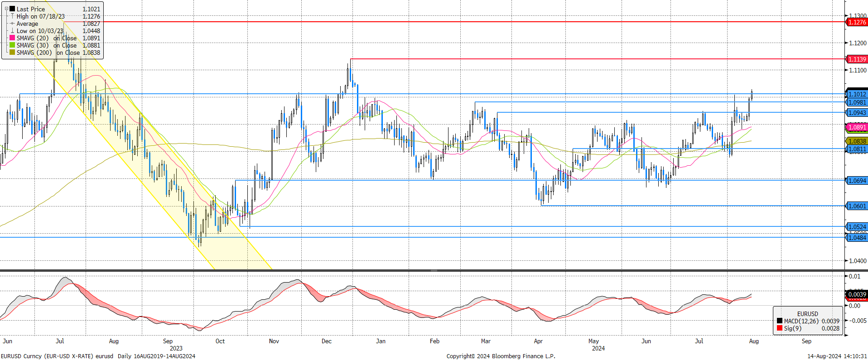Collapse the Last Price legend tree

tap(6, 9)
